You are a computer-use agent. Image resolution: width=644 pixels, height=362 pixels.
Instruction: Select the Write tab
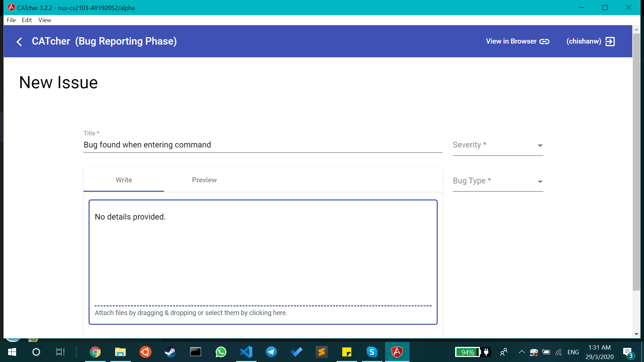(124, 180)
